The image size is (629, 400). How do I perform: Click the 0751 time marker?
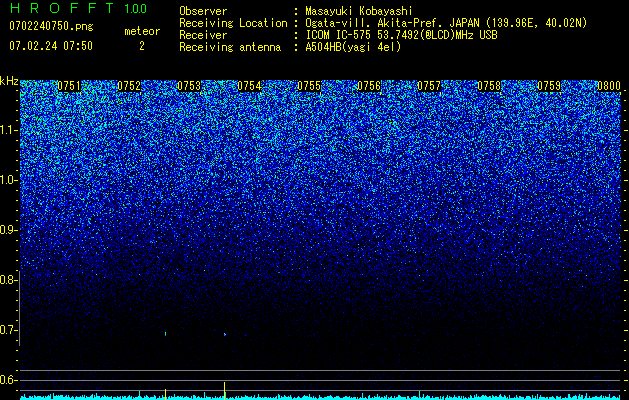point(69,86)
